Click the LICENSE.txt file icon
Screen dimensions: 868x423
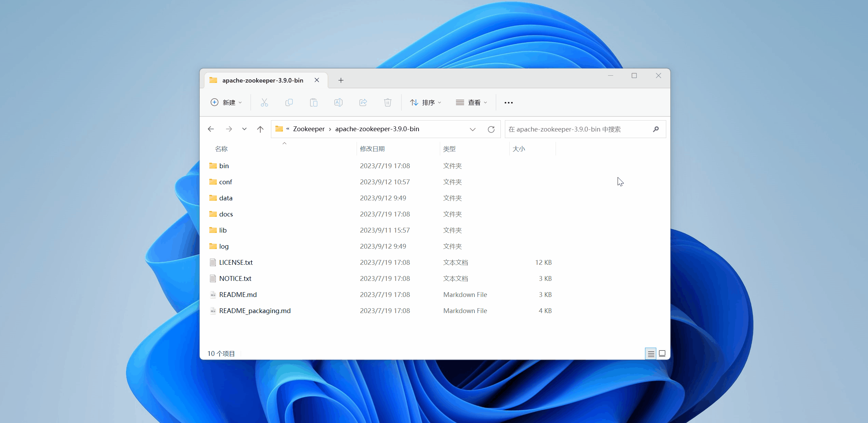[213, 262]
